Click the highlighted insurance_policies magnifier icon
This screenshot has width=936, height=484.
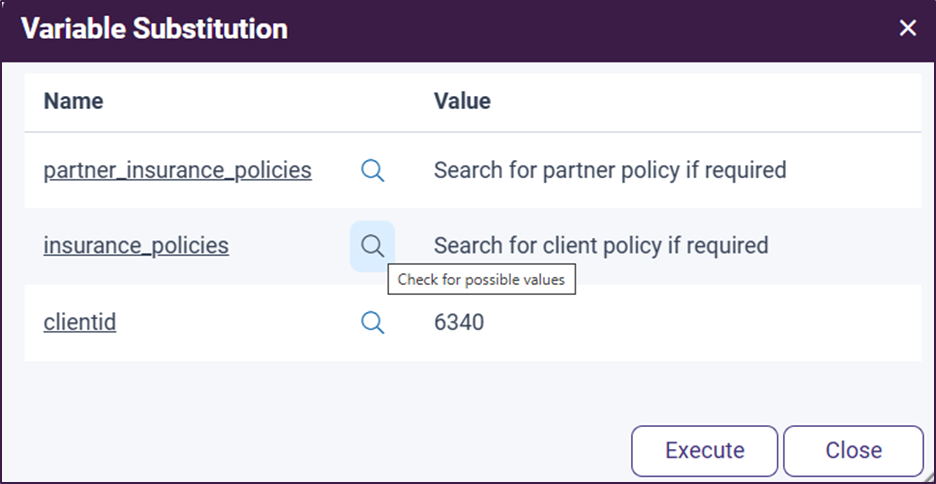tap(372, 246)
